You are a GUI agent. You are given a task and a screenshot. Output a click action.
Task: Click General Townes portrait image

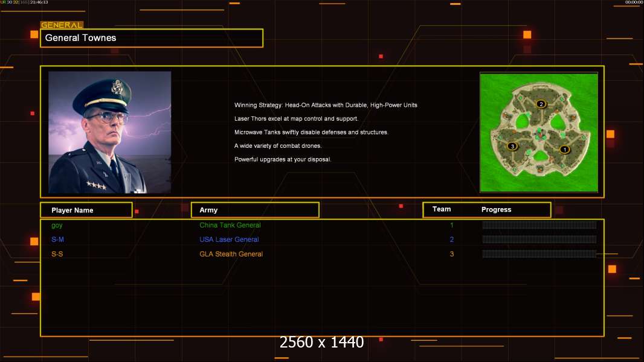pos(110,132)
